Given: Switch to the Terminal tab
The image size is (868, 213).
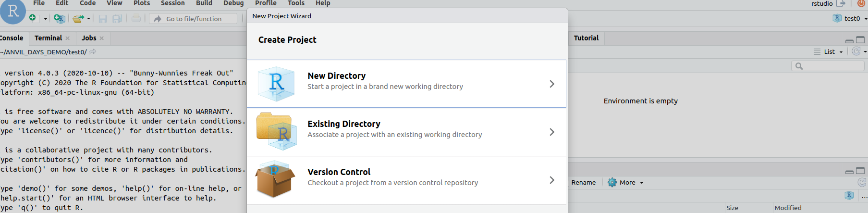Looking at the screenshot, I should tap(48, 38).
